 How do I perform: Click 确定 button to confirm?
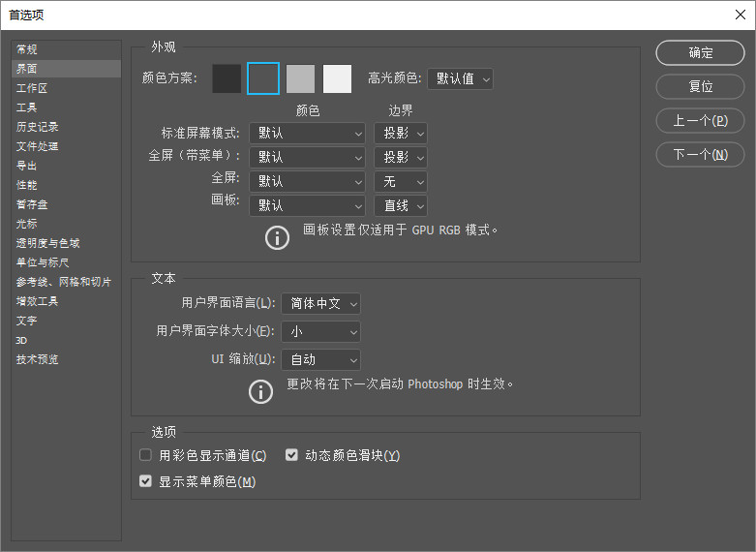(700, 52)
